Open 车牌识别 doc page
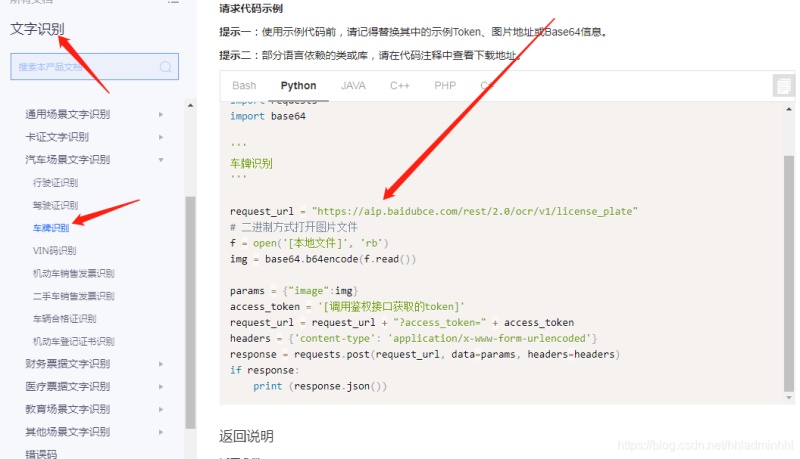This screenshot has height=459, width=800. (51, 228)
